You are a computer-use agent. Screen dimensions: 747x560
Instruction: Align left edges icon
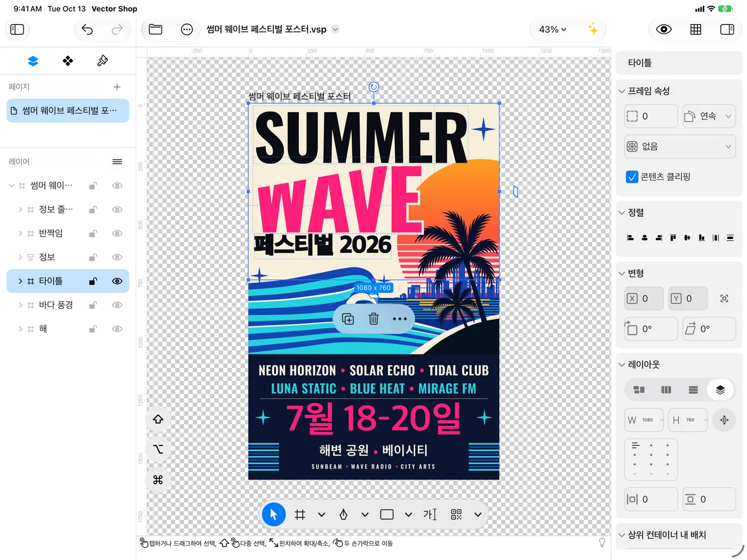(x=630, y=238)
